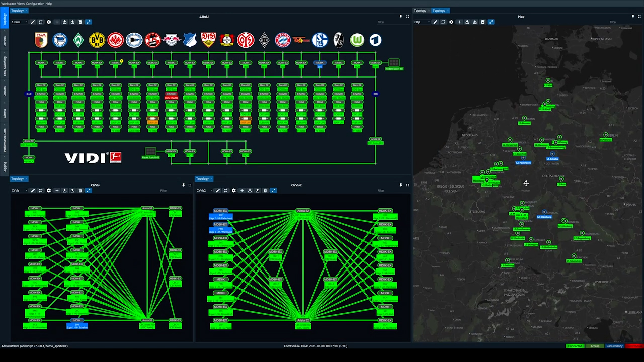This screenshot has width=644, height=362.
Task: Open the Workspace menu
Action: 9,4
